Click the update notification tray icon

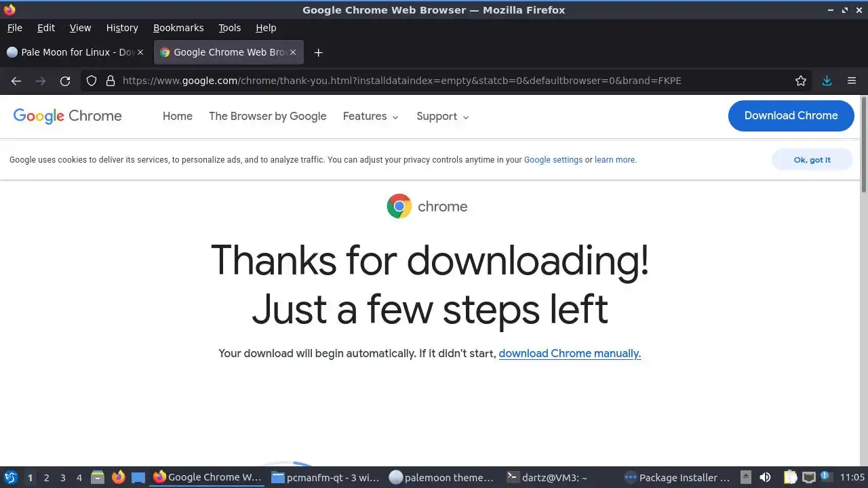pyautogui.click(x=825, y=476)
